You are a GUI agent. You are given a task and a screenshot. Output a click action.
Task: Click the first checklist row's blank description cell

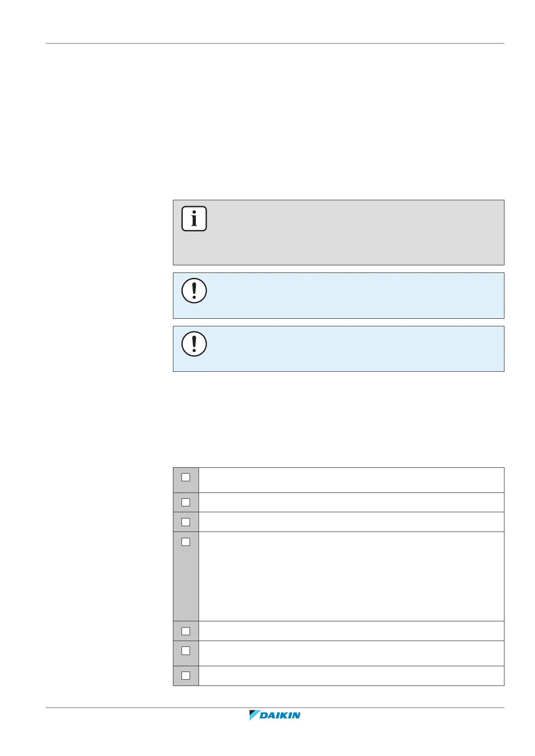click(351, 480)
